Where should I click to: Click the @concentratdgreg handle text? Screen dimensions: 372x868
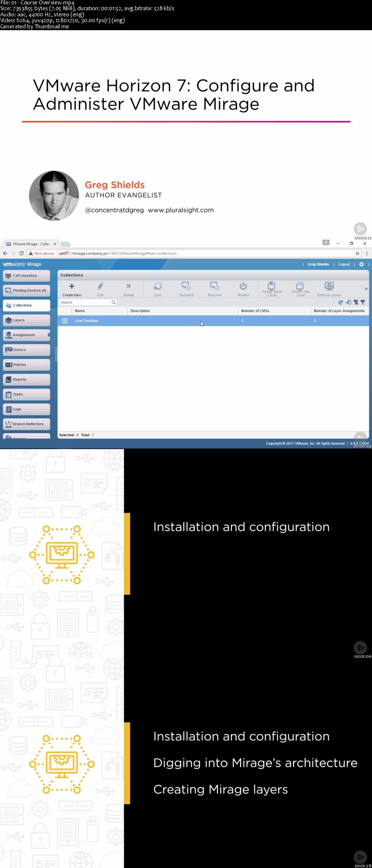click(114, 210)
